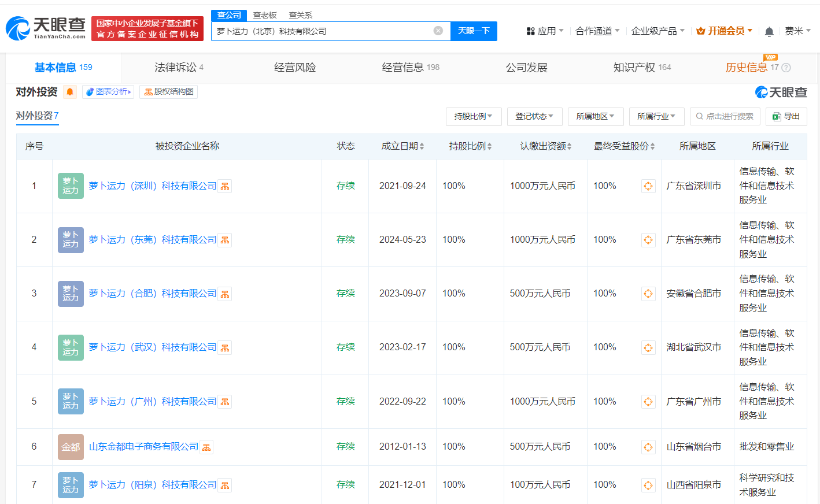Click the 金都 company logo thumbnail
Viewport: 820px width, 504px height.
(71, 446)
